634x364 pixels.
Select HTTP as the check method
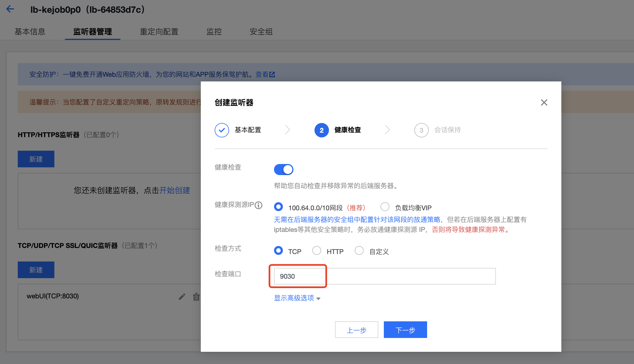click(317, 251)
